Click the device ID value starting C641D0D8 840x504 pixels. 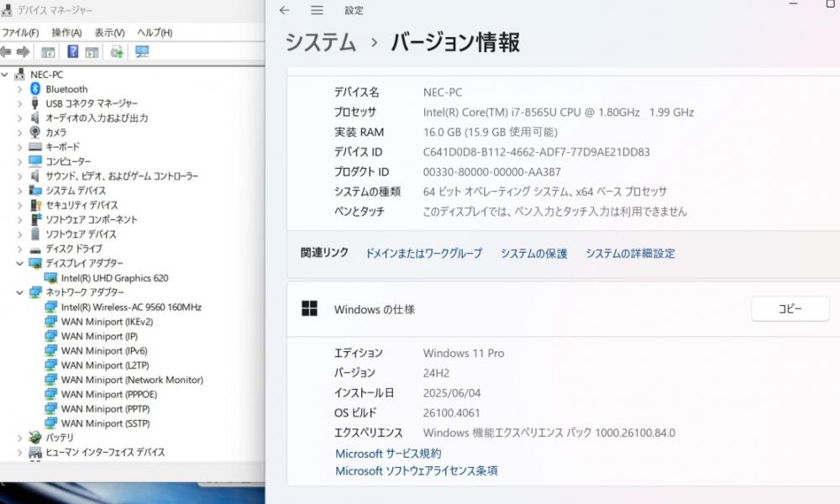click(x=536, y=152)
